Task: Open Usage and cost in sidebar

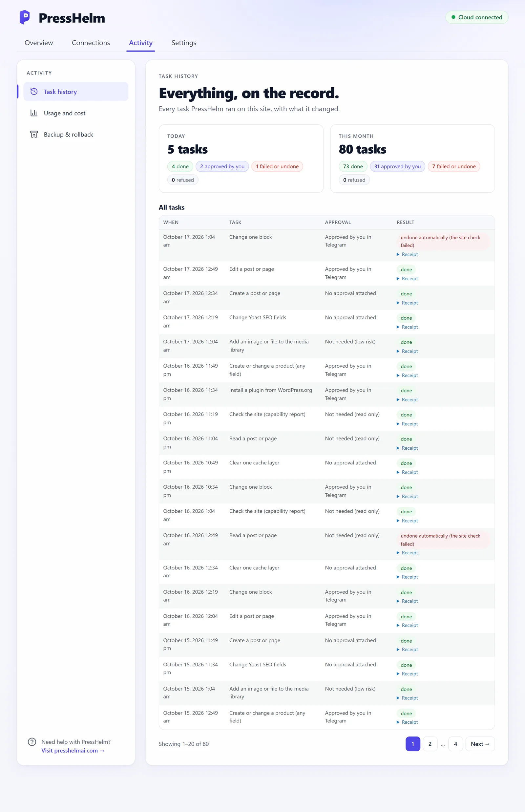Action: point(76,113)
